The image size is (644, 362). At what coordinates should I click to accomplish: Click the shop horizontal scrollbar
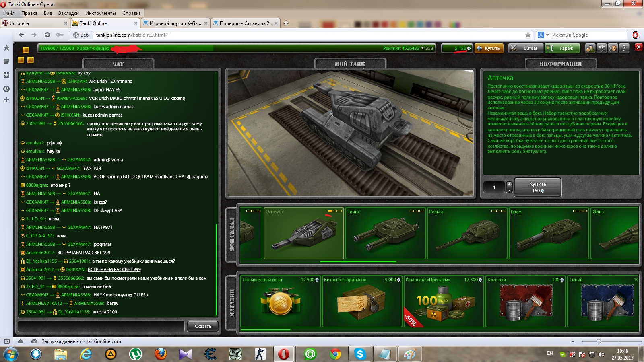[x=266, y=330]
